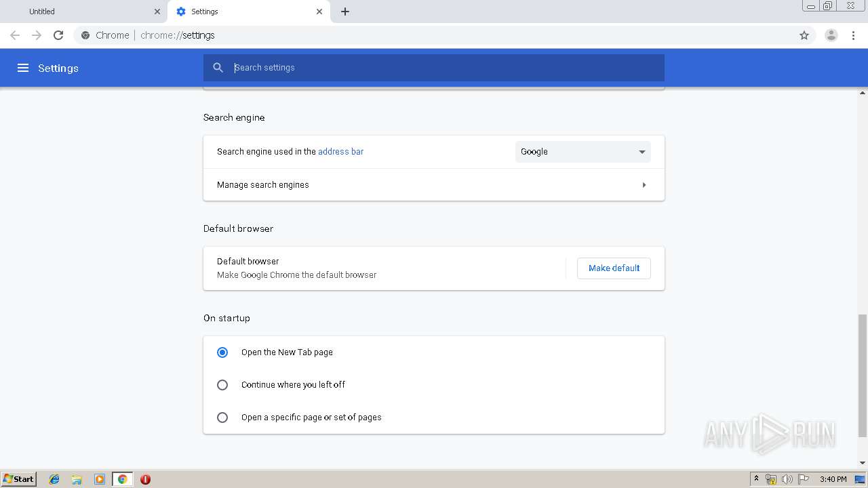Viewport: 868px width, 488px height.
Task: Click the page vertical scrollbar thumb
Action: (x=863, y=375)
